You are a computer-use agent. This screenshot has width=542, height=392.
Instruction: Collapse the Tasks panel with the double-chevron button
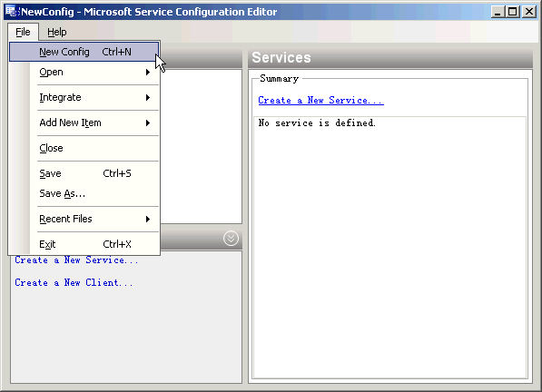[x=231, y=239]
